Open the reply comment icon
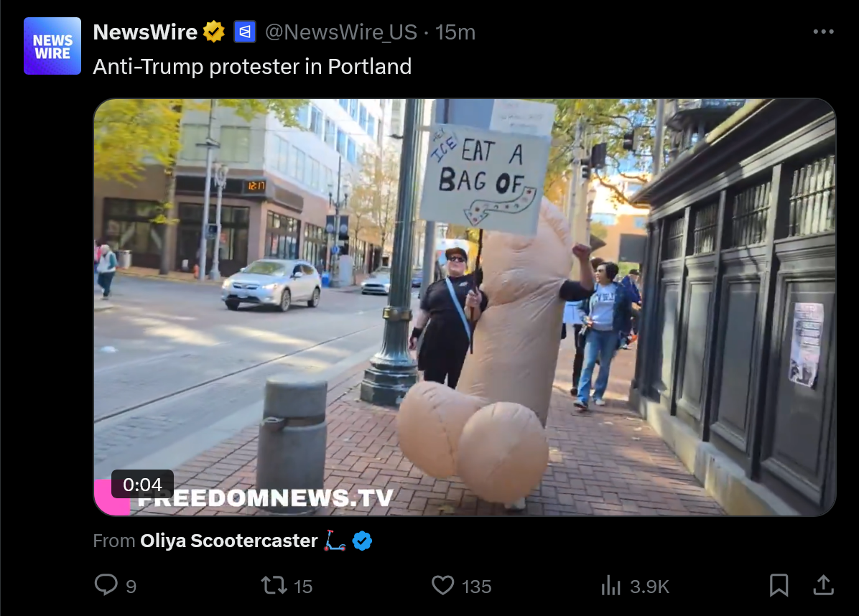 coord(106,585)
